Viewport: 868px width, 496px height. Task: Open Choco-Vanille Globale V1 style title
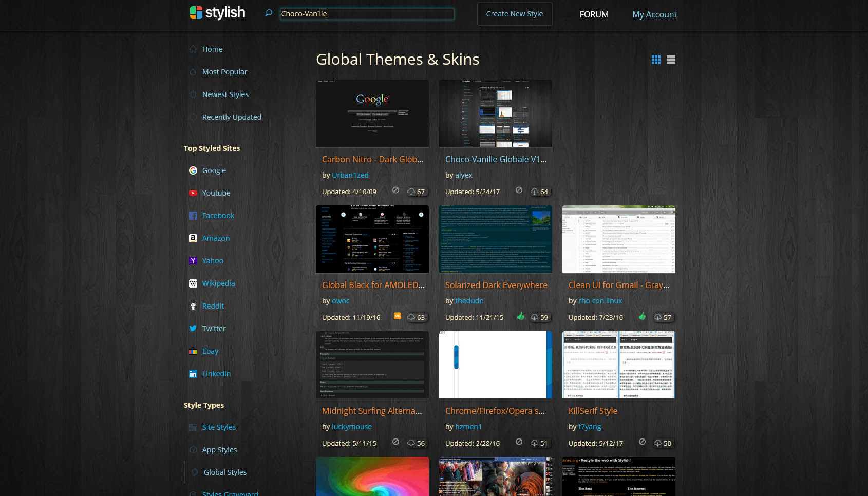pyautogui.click(x=496, y=159)
